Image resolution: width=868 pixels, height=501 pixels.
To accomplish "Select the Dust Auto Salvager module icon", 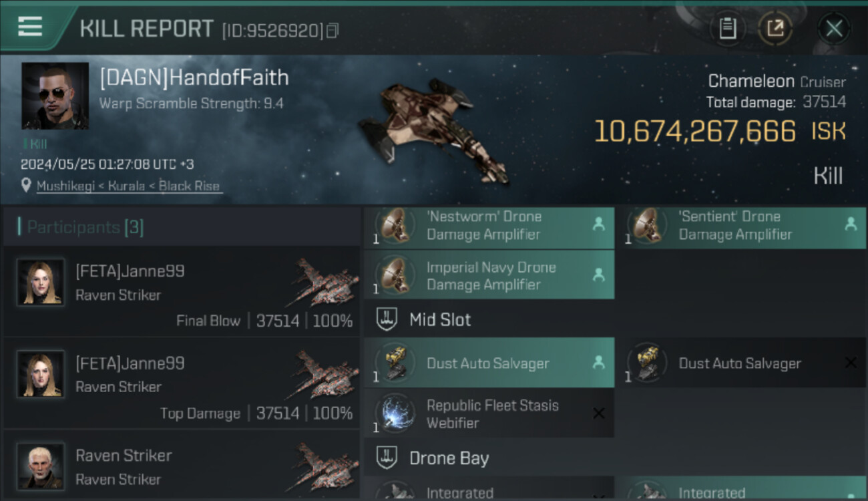I will tap(394, 363).
